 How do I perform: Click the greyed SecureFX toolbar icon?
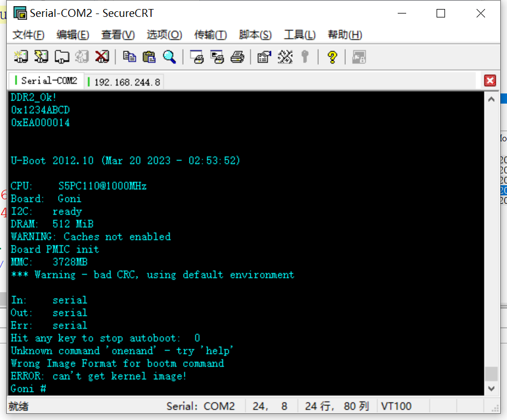(x=359, y=57)
